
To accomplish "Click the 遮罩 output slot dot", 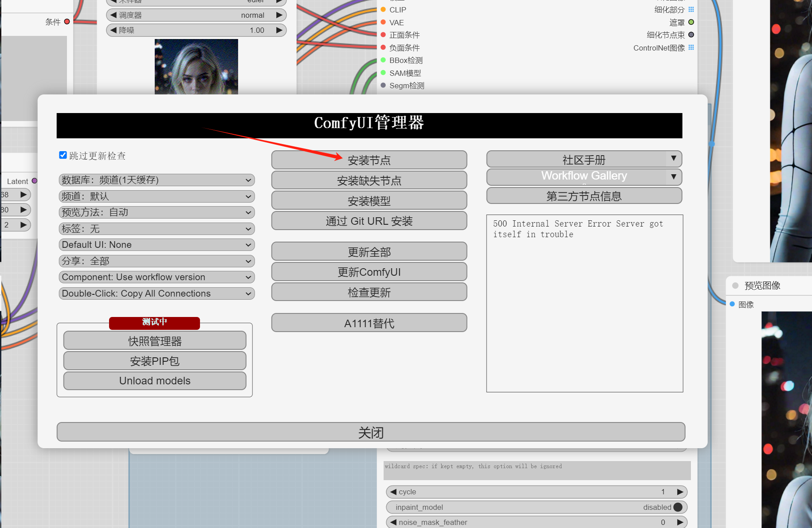I will pyautogui.click(x=691, y=22).
